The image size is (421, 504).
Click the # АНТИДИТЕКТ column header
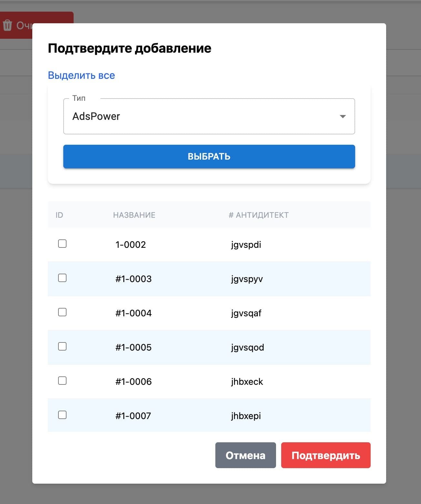(x=259, y=215)
